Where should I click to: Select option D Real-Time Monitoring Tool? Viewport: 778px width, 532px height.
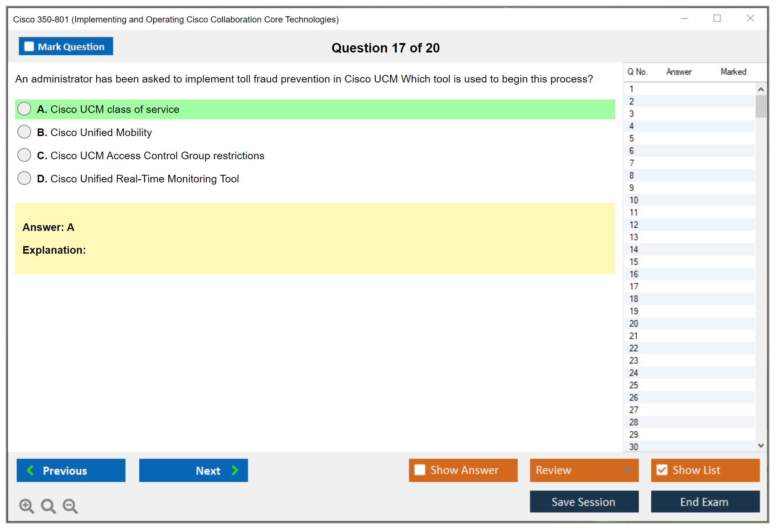24,178
